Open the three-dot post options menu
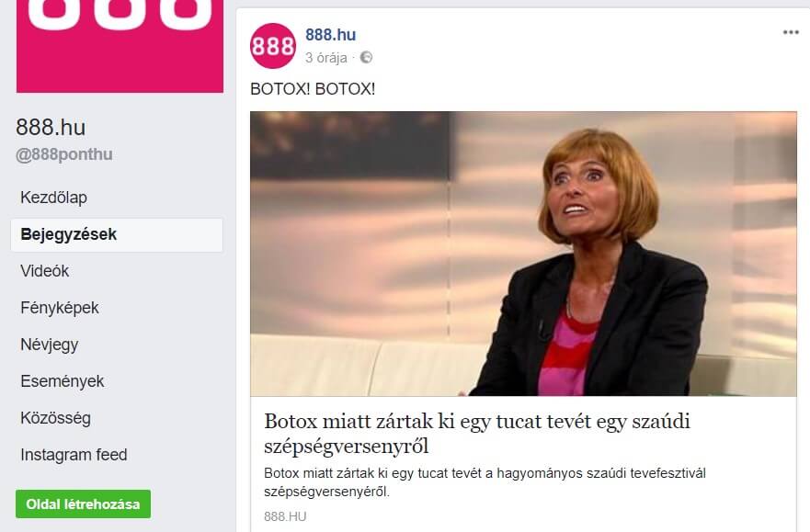Screen dimensions: 810x532 [791, 32]
